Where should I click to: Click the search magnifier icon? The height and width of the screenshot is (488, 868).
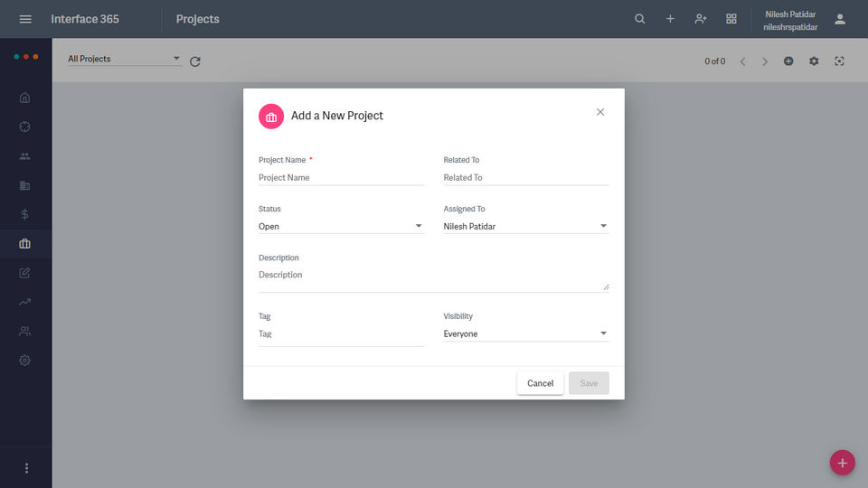pos(639,19)
